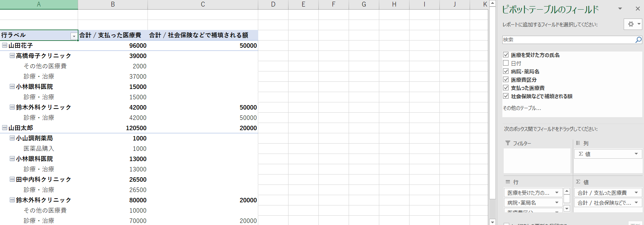
Task: Click the field search input box
Action: pos(568,40)
